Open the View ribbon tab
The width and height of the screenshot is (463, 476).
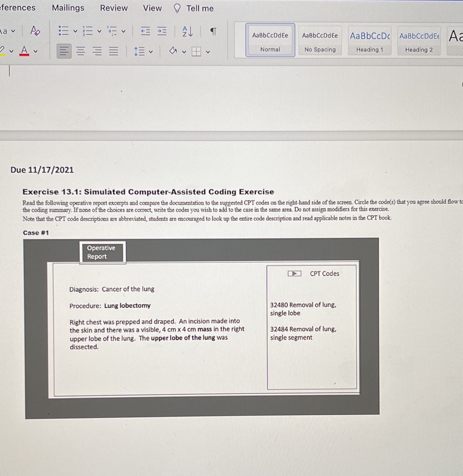pyautogui.click(x=152, y=8)
